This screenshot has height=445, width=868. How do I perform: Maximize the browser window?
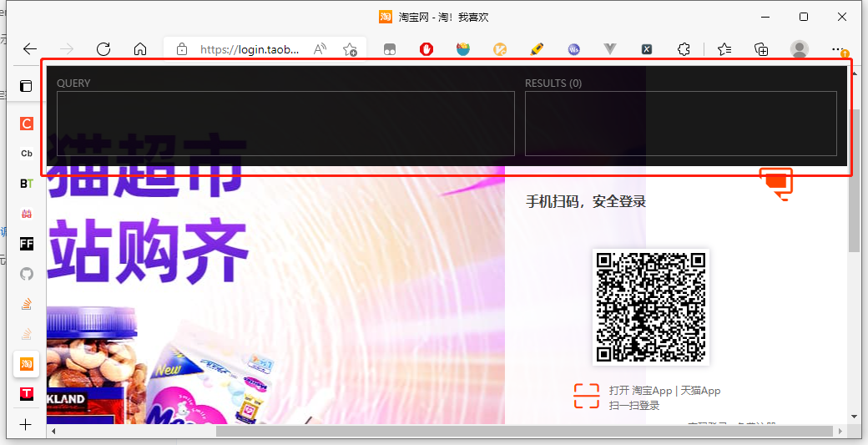pyautogui.click(x=804, y=18)
